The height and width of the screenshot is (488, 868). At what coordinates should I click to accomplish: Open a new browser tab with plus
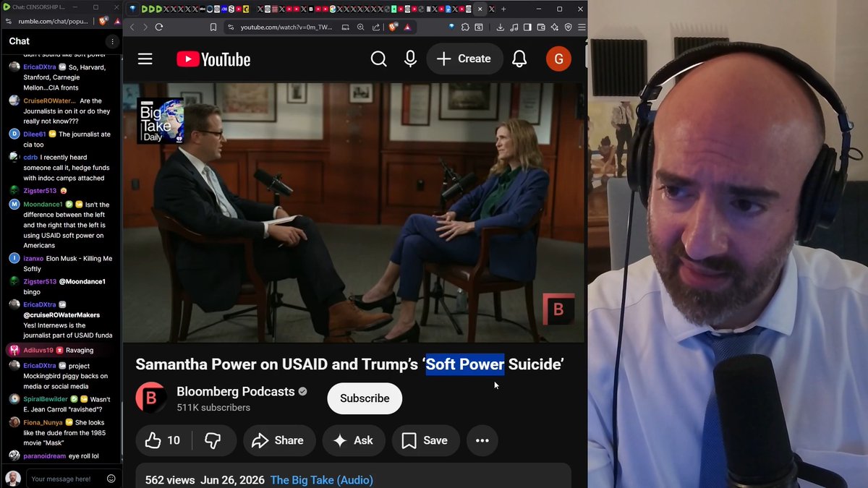click(x=503, y=9)
